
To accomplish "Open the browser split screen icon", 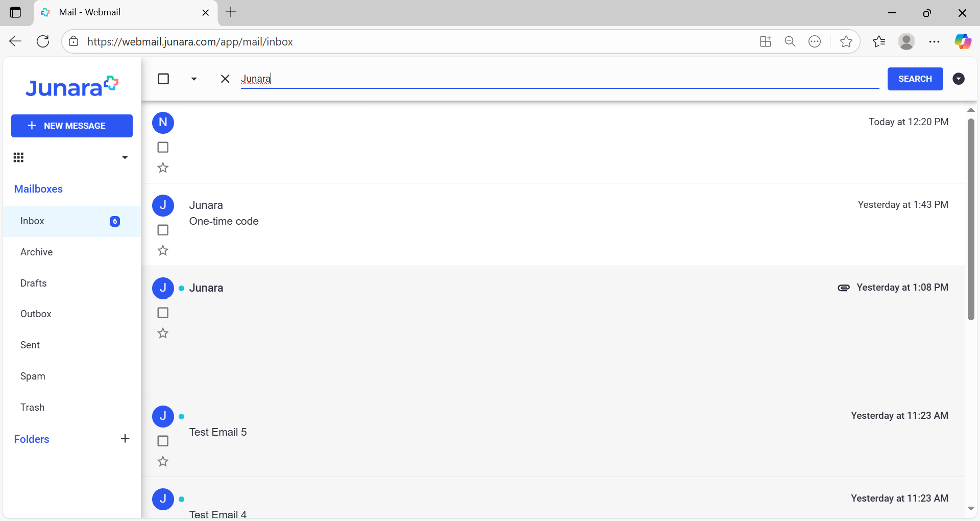I will 766,41.
